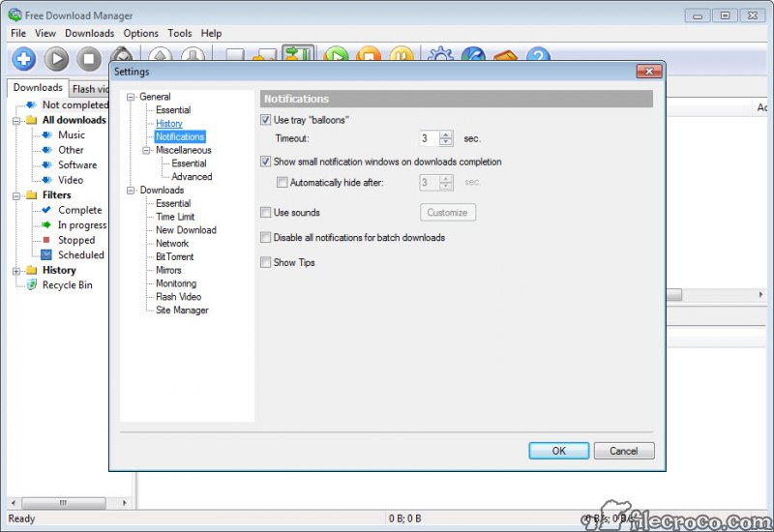
Task: Close the Settings dialog with red X
Action: coord(649,72)
